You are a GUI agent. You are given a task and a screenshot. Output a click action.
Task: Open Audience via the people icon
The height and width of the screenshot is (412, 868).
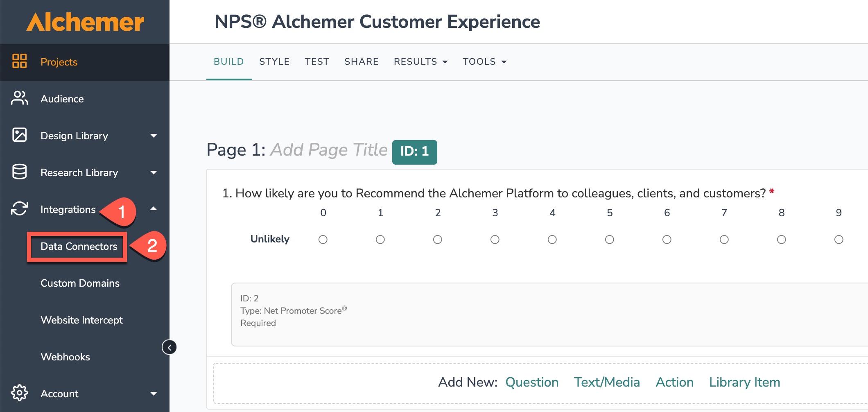[19, 98]
